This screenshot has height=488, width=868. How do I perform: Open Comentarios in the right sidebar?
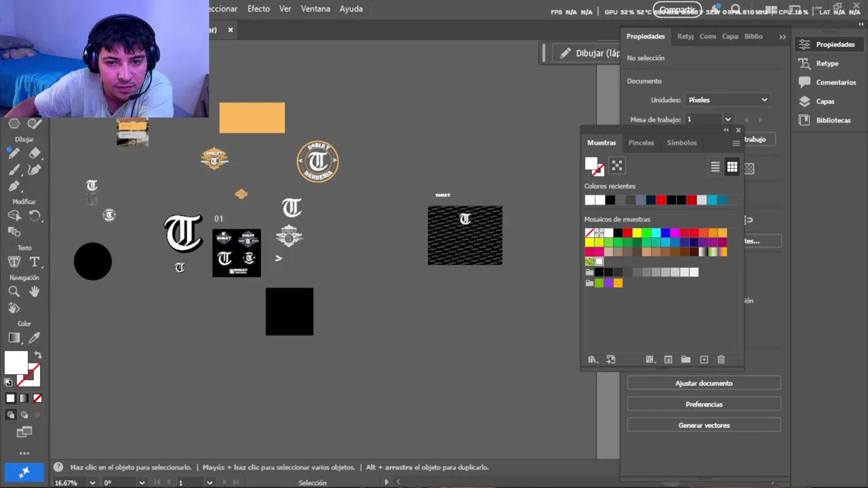828,82
